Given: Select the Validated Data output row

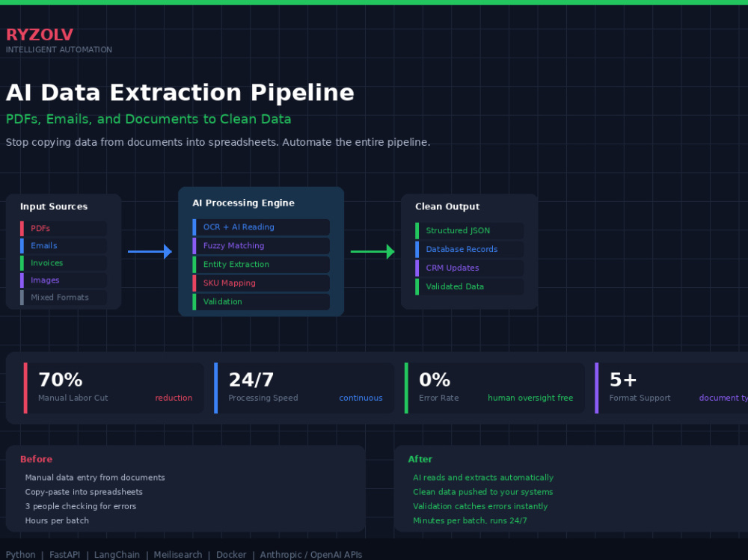Looking at the screenshot, I should pos(470,286).
